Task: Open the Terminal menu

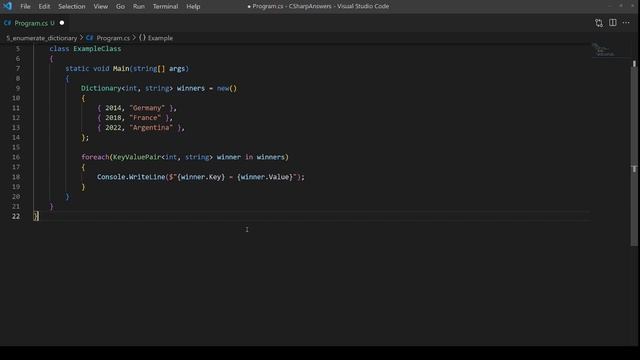Action: pyautogui.click(x=165, y=6)
